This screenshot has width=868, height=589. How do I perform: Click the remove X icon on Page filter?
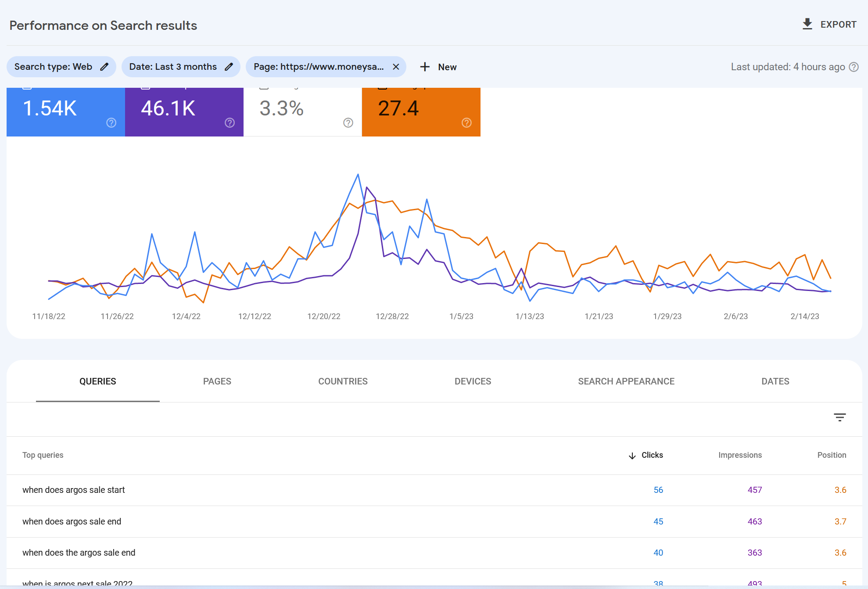click(x=395, y=66)
